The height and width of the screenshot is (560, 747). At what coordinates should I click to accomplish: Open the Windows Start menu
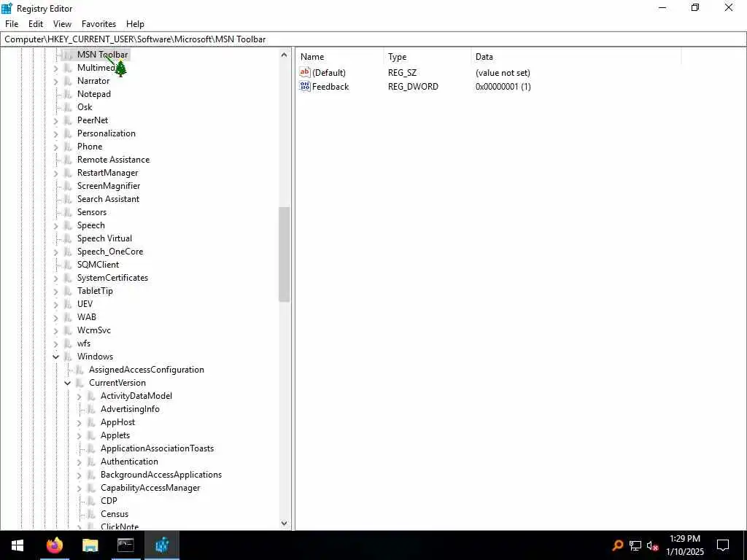pos(18,545)
